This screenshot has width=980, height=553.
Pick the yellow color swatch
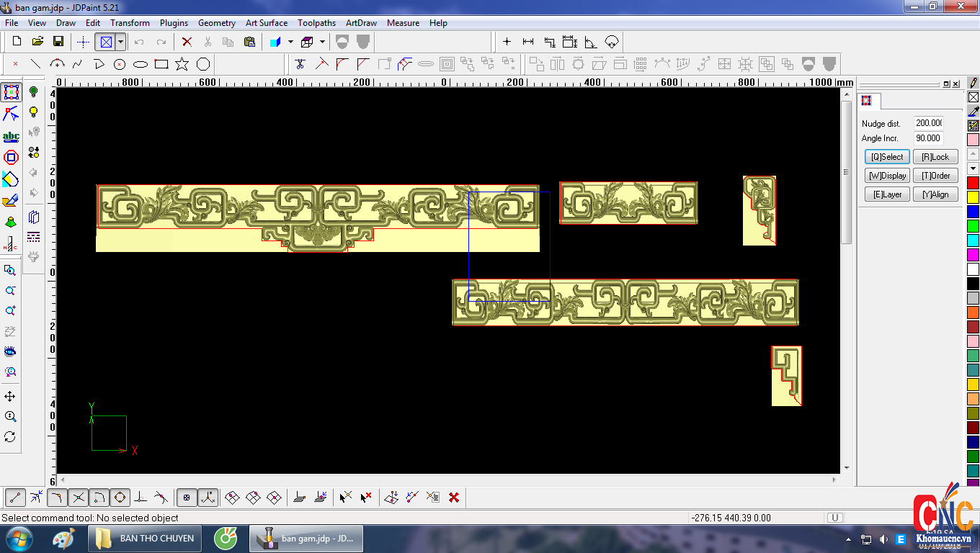click(973, 197)
